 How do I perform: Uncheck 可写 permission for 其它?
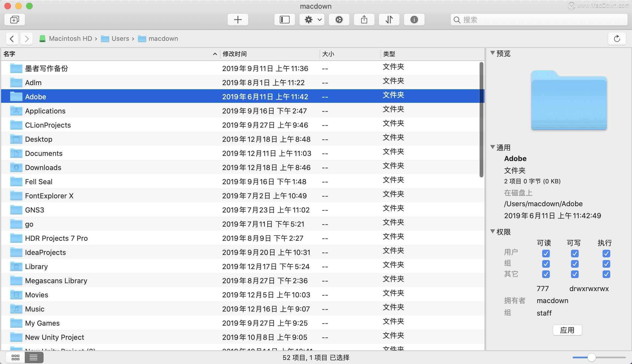(575, 274)
